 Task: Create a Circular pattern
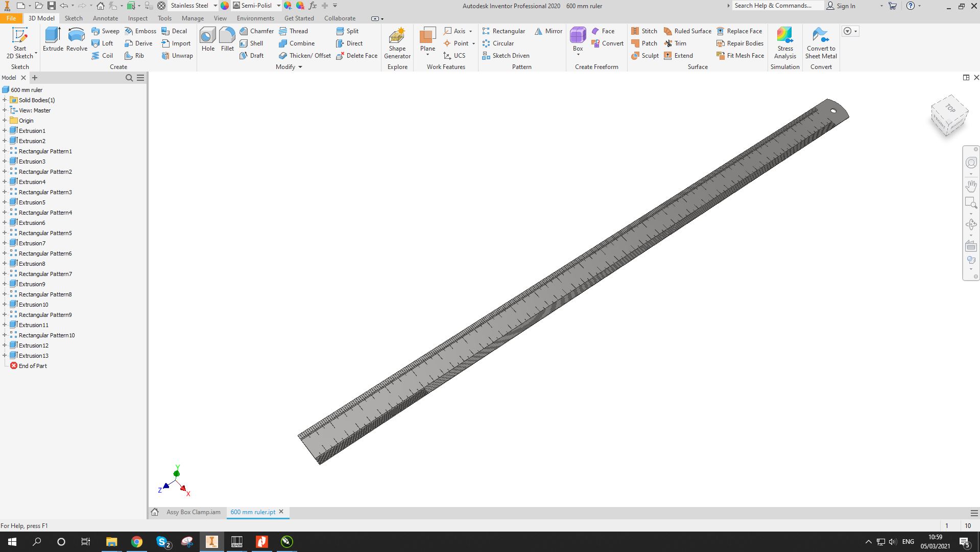pyautogui.click(x=498, y=43)
